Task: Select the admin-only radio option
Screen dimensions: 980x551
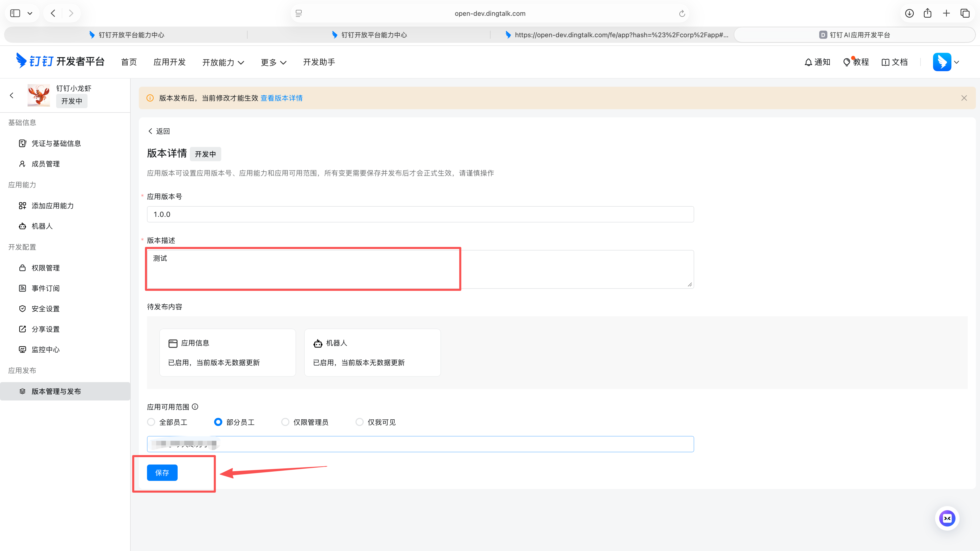Action: [x=285, y=422]
